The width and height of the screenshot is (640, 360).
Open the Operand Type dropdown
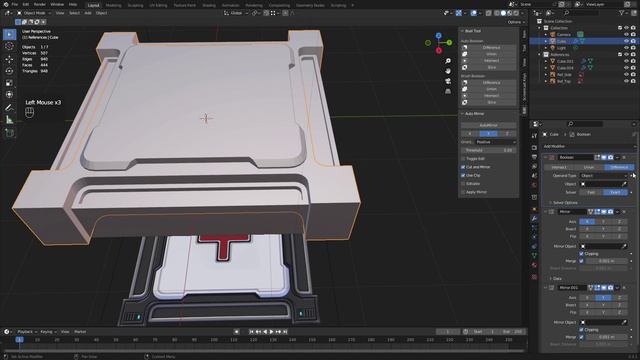click(603, 176)
